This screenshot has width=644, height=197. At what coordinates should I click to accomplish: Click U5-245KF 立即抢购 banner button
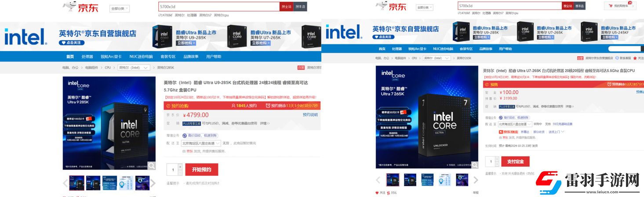pyautogui.click(x=610, y=37)
